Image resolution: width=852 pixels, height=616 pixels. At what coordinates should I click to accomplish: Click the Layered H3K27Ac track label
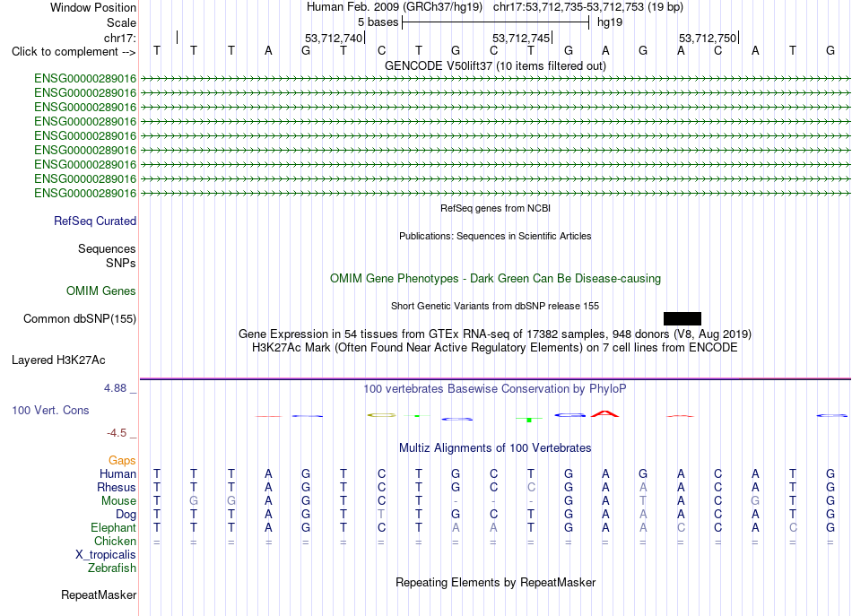(58, 360)
